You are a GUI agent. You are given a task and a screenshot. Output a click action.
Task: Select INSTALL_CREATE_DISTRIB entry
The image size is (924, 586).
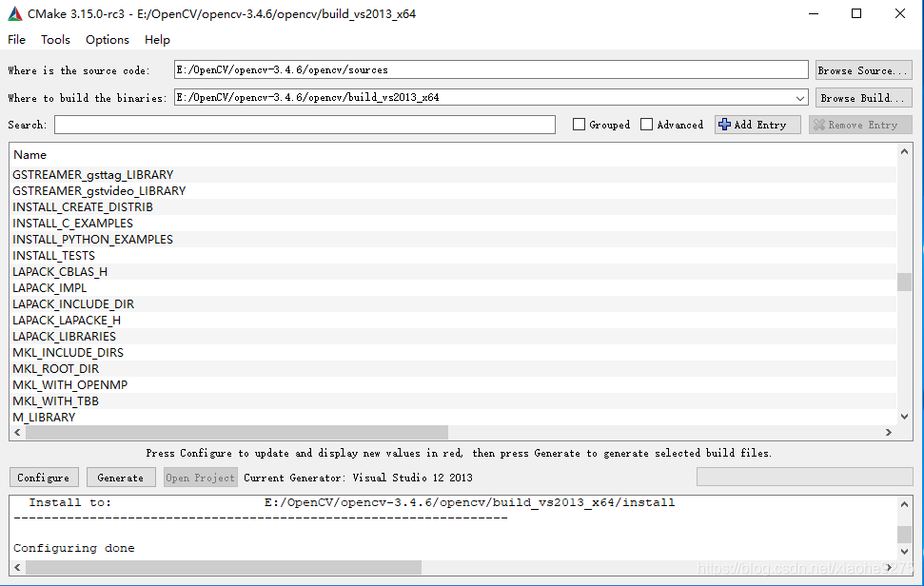point(454,207)
